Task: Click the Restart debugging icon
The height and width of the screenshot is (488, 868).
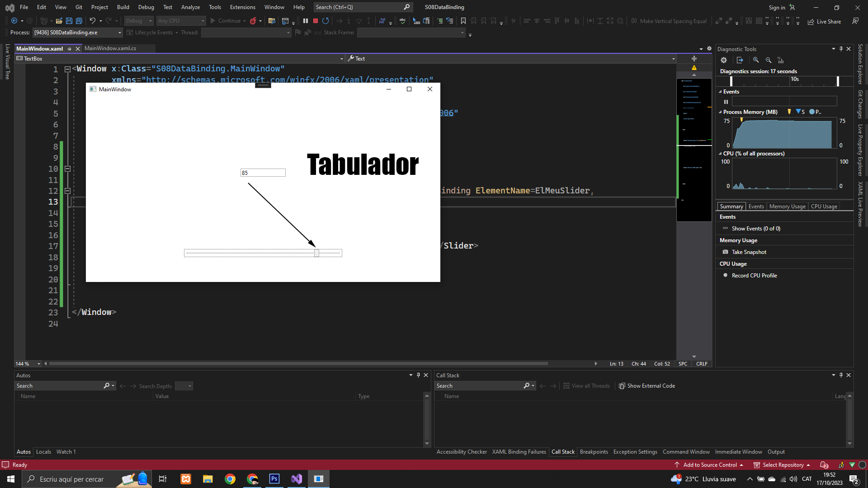Action: point(325,21)
